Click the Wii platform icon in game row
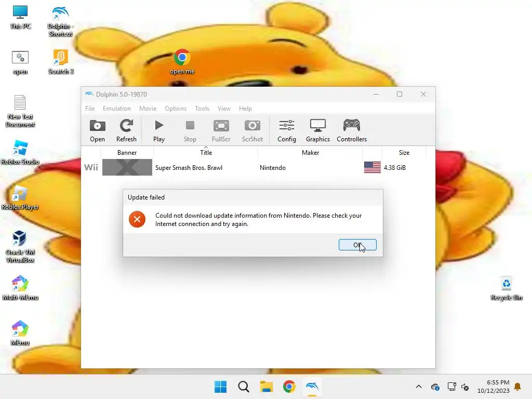The image size is (532, 399). click(x=91, y=168)
